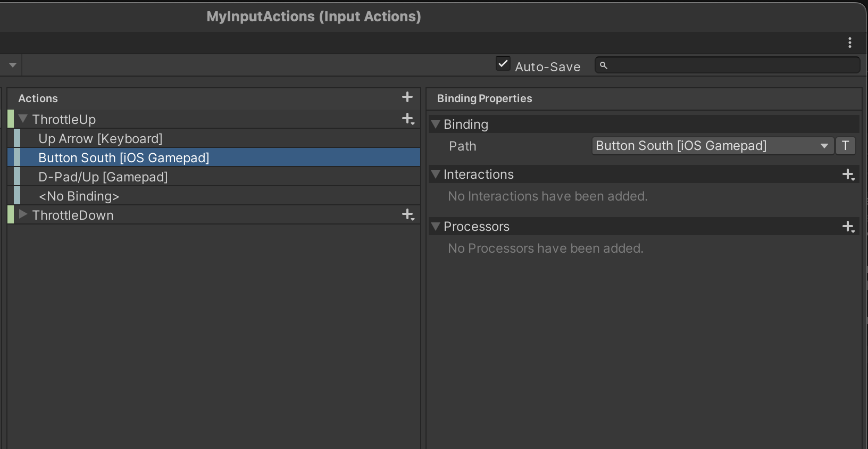
Task: Expand the ThrottleDown action
Action: 23,214
